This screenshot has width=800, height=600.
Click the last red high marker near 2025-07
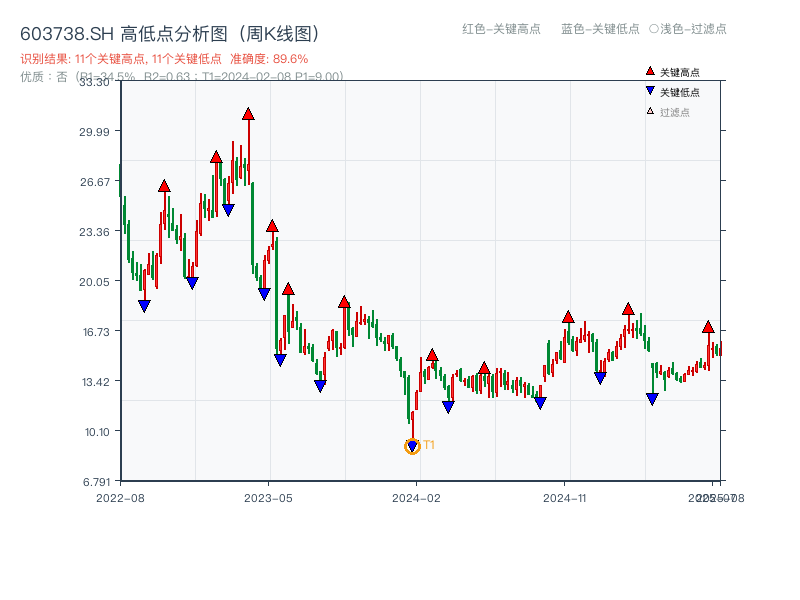[x=708, y=327]
